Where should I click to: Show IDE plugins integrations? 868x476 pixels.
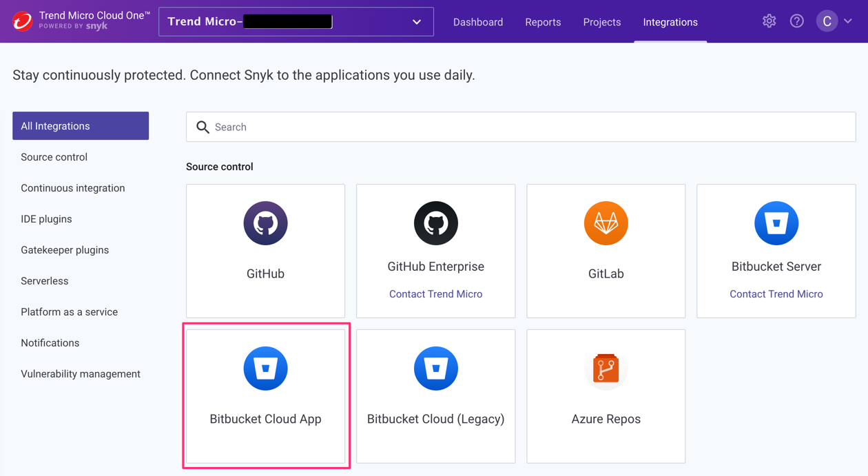(x=46, y=219)
